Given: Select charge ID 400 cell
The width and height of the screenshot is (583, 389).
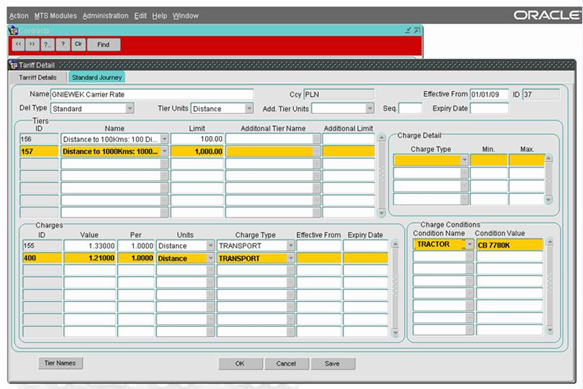Looking at the screenshot, I should 42,258.
